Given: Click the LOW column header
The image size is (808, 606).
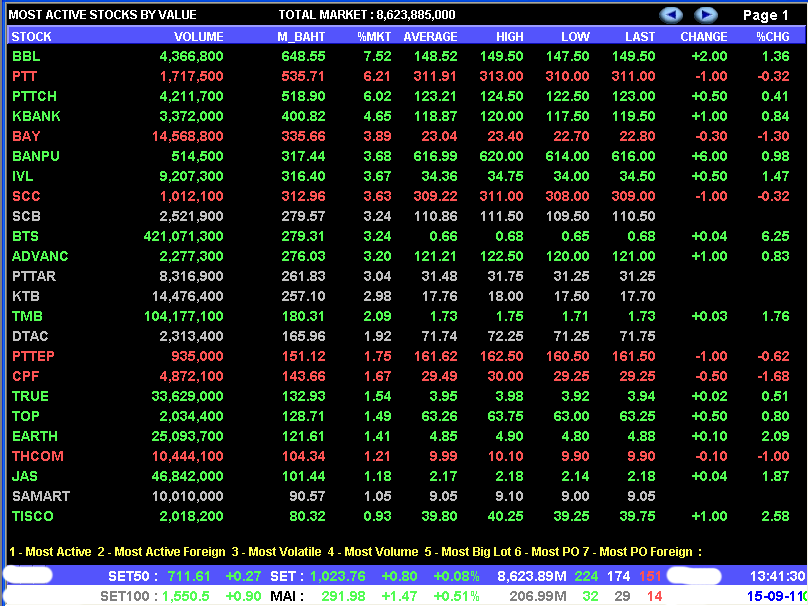Looking at the screenshot, I should pos(576,37).
